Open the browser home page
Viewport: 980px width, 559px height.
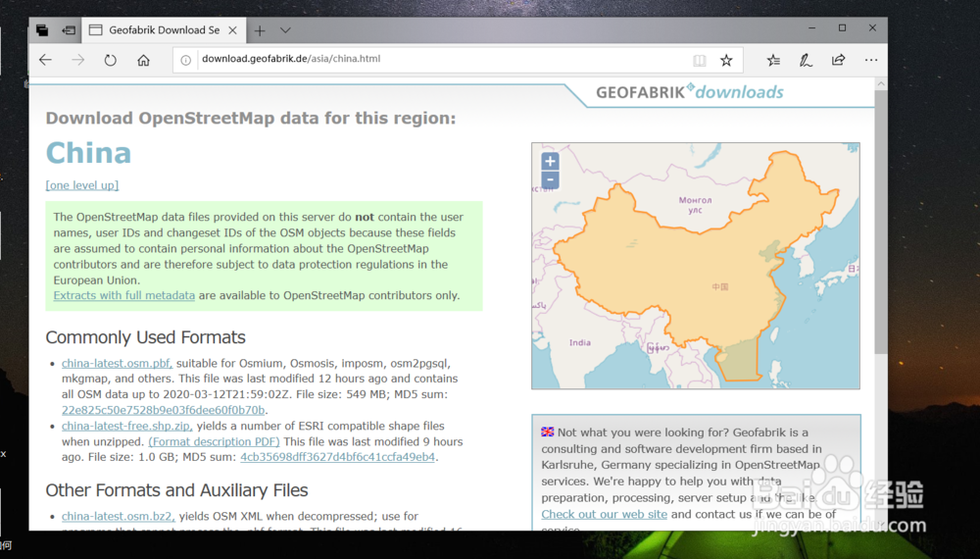click(143, 60)
